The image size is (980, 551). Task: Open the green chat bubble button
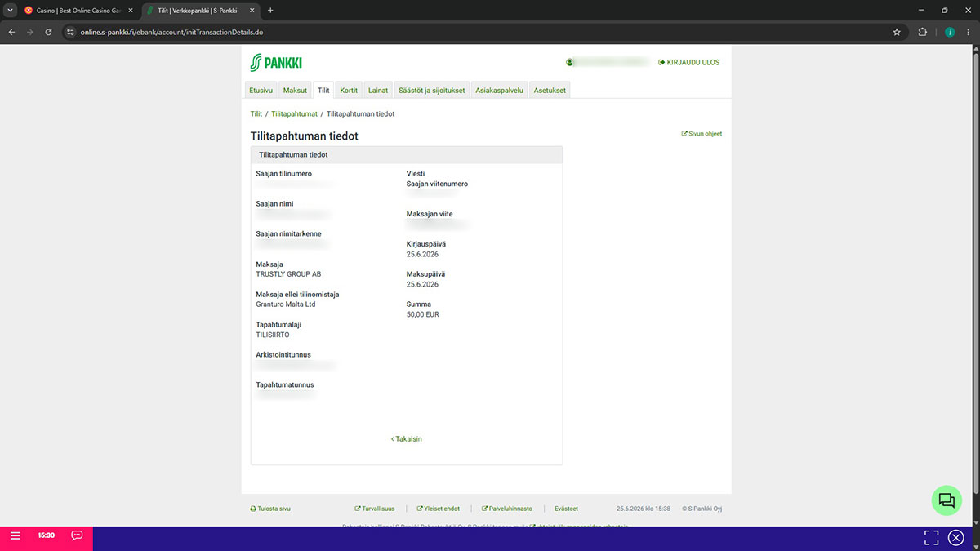947,500
